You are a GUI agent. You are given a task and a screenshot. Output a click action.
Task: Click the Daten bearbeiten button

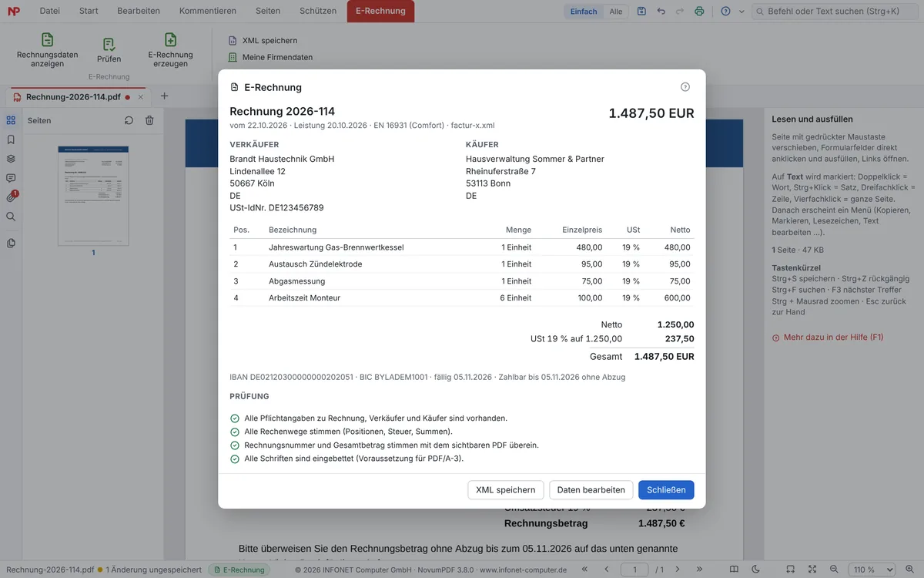pos(591,490)
